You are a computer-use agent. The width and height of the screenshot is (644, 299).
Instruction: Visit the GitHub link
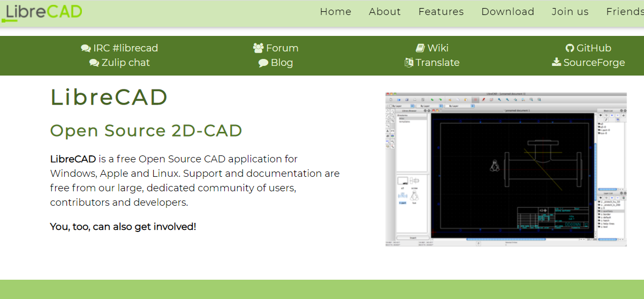tap(594, 48)
